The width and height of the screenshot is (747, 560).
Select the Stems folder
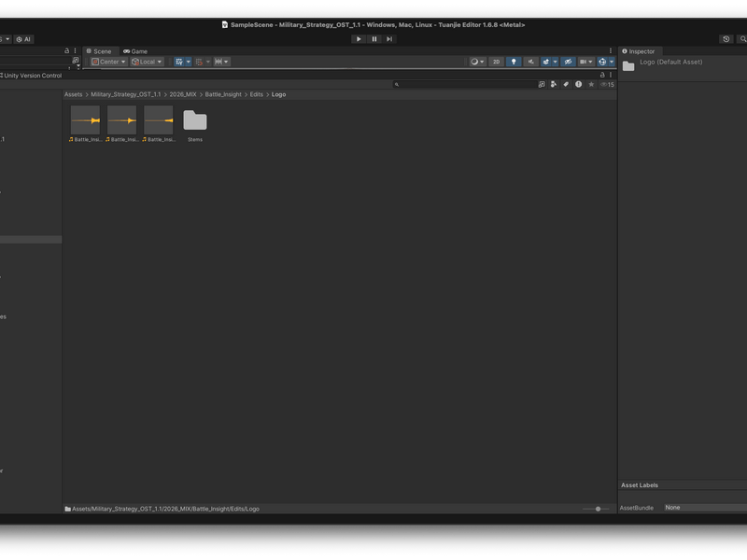(195, 123)
